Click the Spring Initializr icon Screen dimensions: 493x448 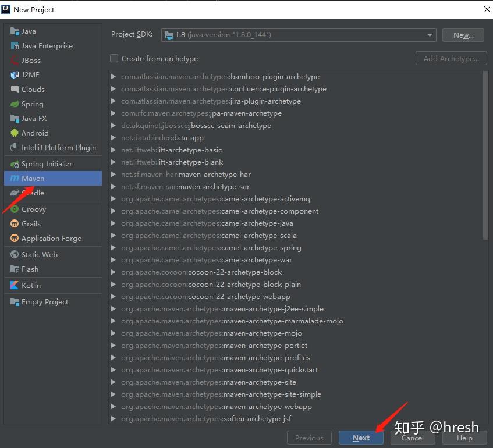(15, 164)
